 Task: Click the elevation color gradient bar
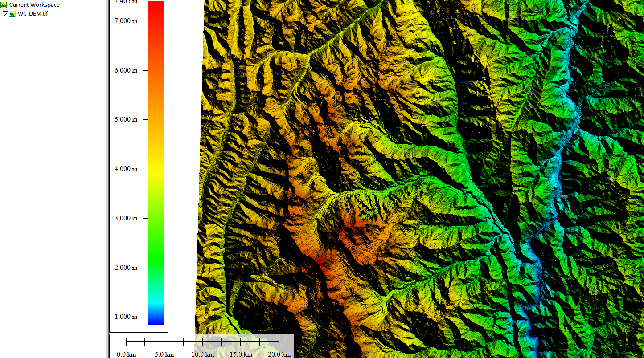[156, 163]
